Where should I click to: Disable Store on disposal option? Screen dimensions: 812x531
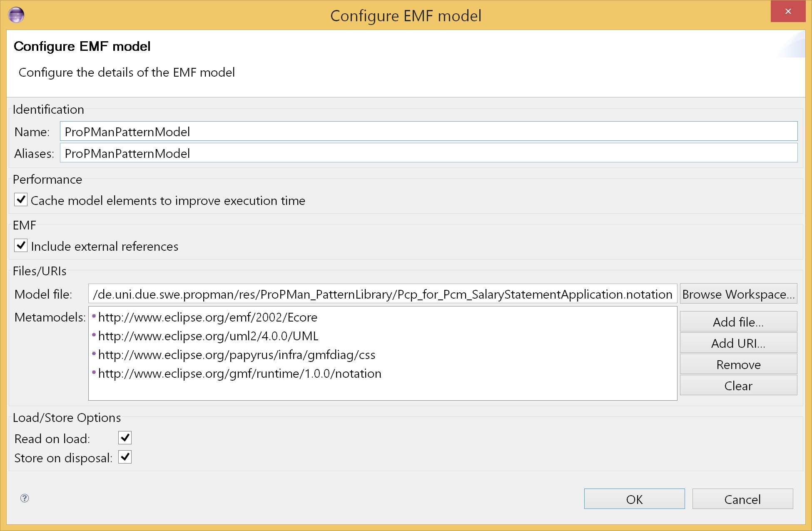pos(125,457)
